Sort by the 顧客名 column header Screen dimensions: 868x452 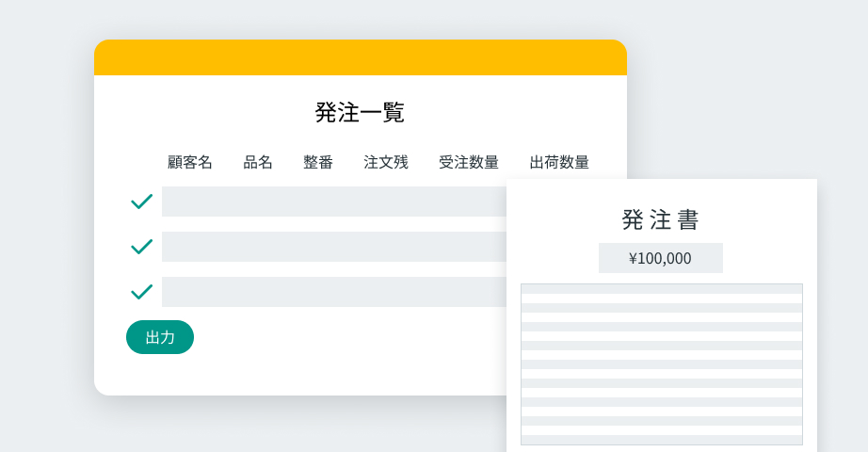coord(190,162)
